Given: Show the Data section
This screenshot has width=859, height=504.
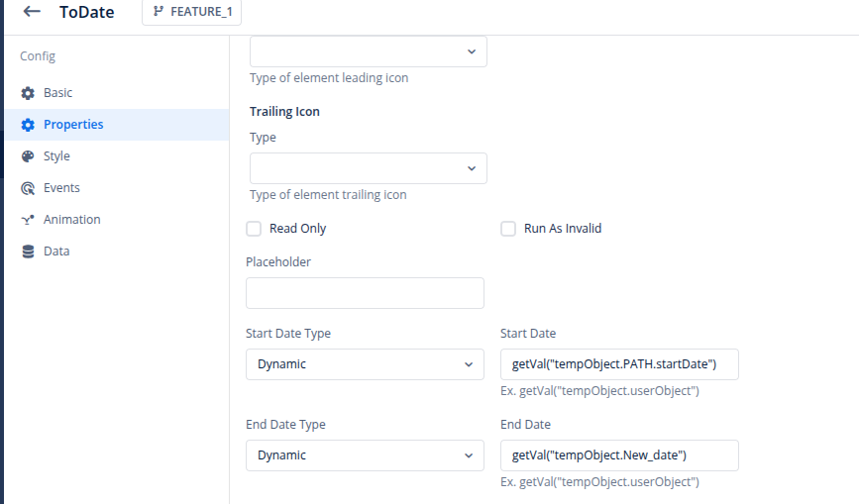Looking at the screenshot, I should click(x=117, y=252).
